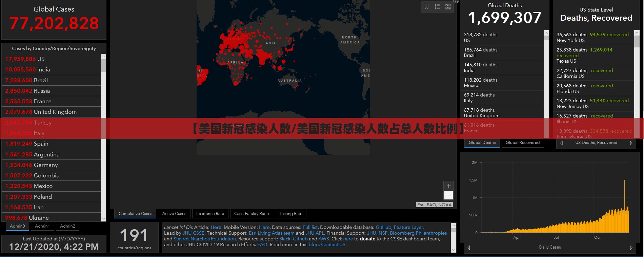Go to previous Daily Cases chart
Screen dimensions: 644x257
click(469, 248)
